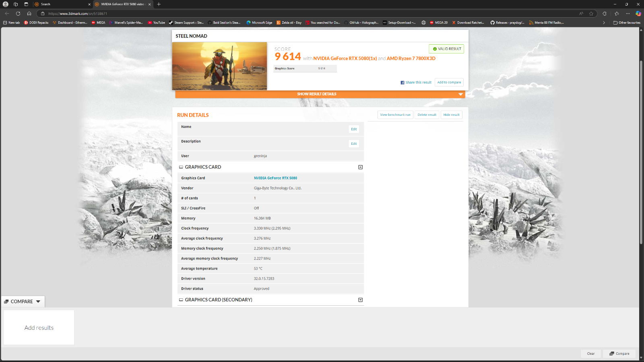
Task: Click the read aloud icon in address bar
Action: click(x=581, y=13)
